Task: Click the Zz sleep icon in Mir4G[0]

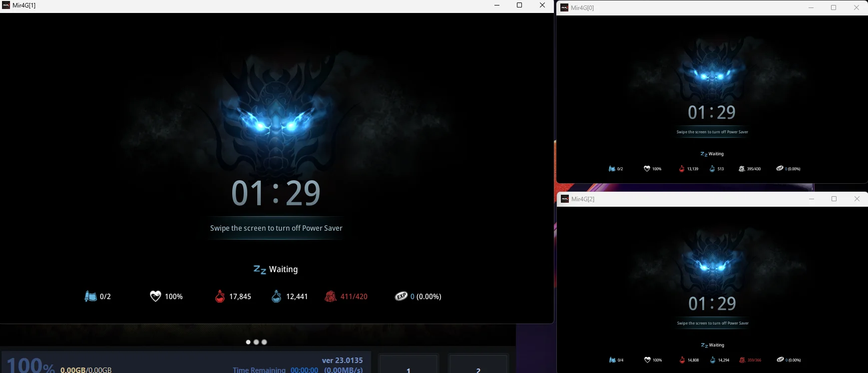Action: point(704,154)
